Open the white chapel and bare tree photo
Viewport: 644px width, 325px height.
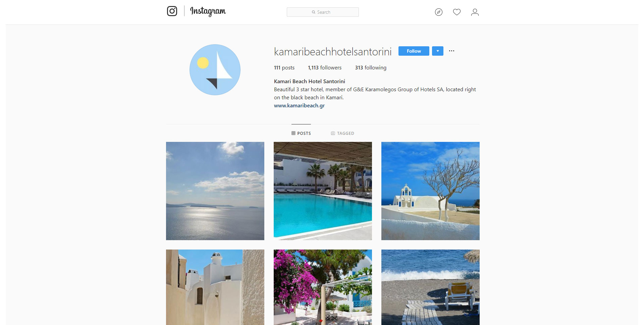[430, 191]
